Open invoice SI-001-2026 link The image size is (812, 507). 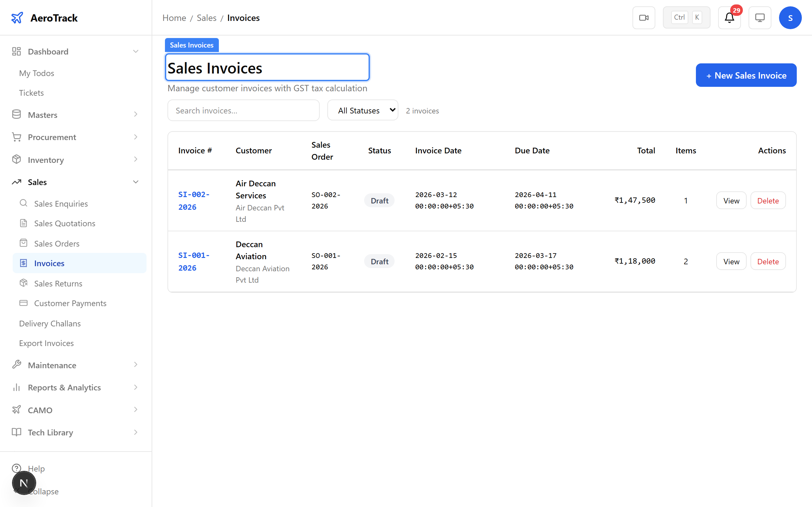[x=194, y=261]
